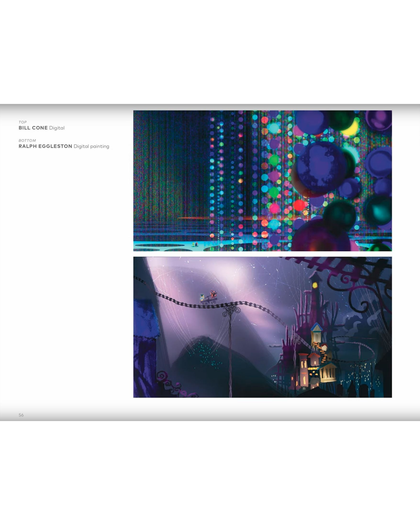Click the blue-roofed house on the hill
The width and height of the screenshot is (420, 525).
pos(317,332)
